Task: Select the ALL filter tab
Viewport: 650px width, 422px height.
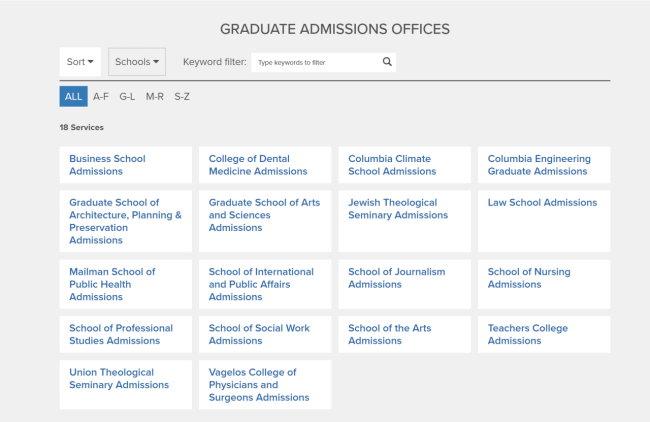Action: (x=73, y=97)
